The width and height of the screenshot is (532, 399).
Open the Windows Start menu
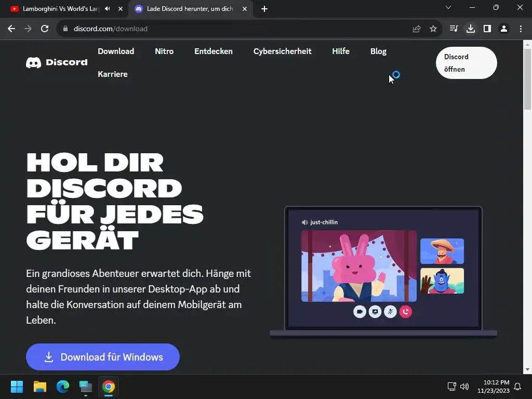coord(17,387)
